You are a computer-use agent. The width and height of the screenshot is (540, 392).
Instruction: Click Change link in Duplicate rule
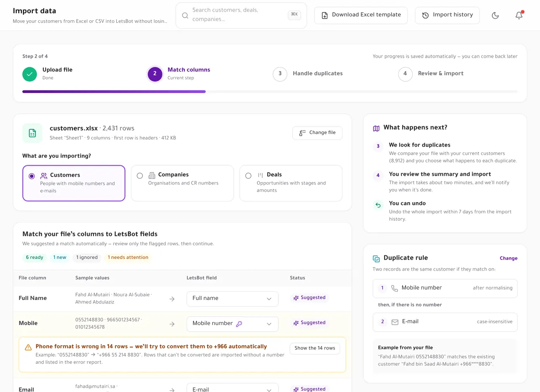(508, 258)
